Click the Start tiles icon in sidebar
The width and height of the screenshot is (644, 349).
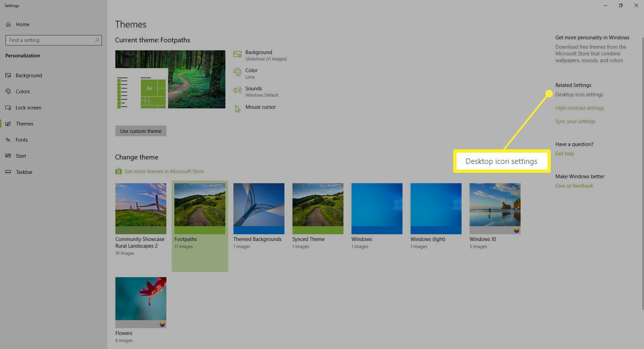[x=8, y=156]
